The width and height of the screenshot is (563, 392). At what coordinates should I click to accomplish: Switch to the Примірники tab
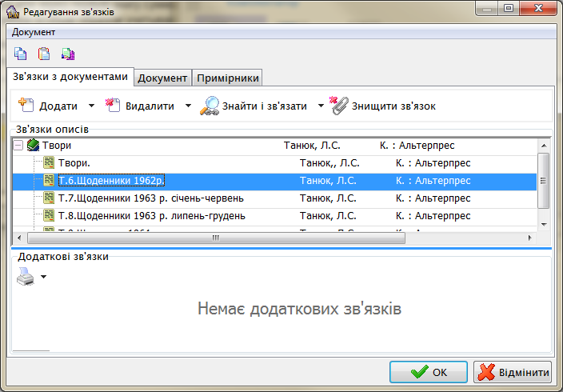pos(228,78)
